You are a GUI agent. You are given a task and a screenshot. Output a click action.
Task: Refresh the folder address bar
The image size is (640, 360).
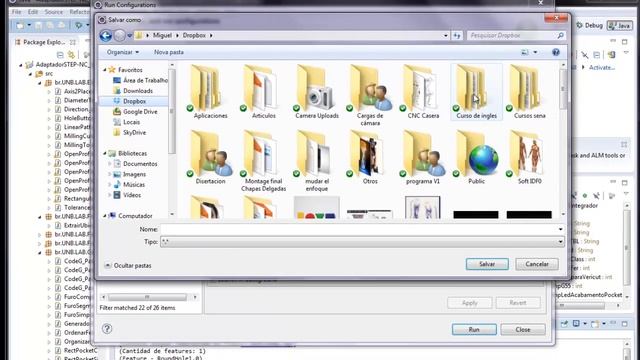457,36
